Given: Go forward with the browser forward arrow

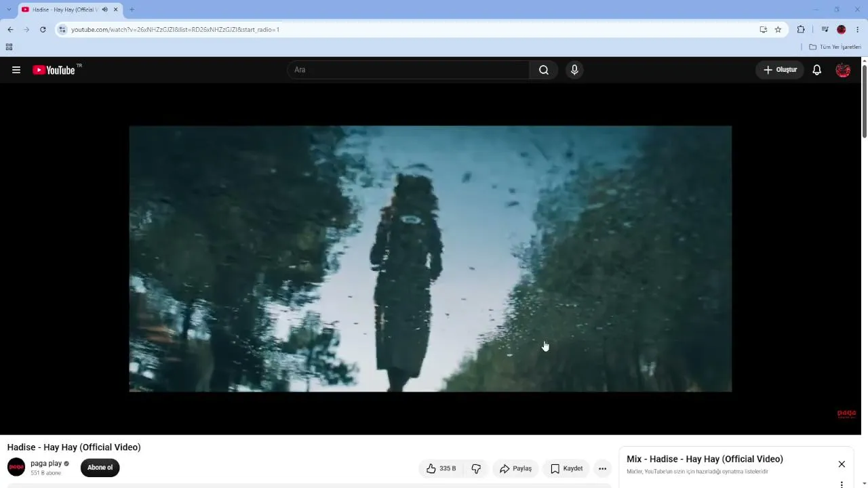Looking at the screenshot, I should (x=26, y=29).
